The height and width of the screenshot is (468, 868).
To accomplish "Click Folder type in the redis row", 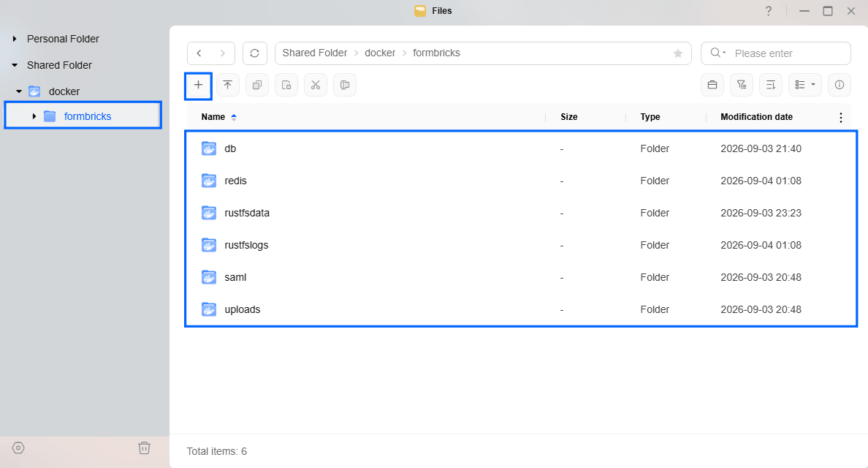I will click(x=655, y=181).
